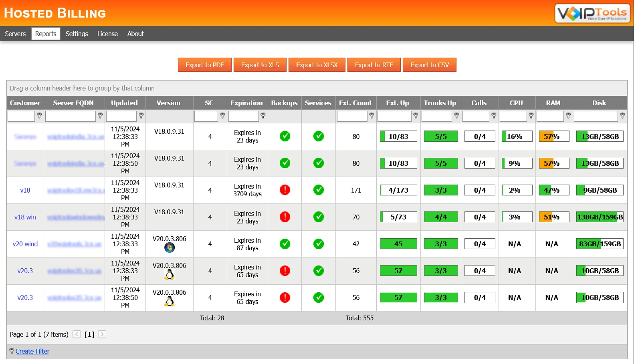This screenshot has height=364, width=634.
Task: Click the Disk filter text box
Action: (x=596, y=116)
